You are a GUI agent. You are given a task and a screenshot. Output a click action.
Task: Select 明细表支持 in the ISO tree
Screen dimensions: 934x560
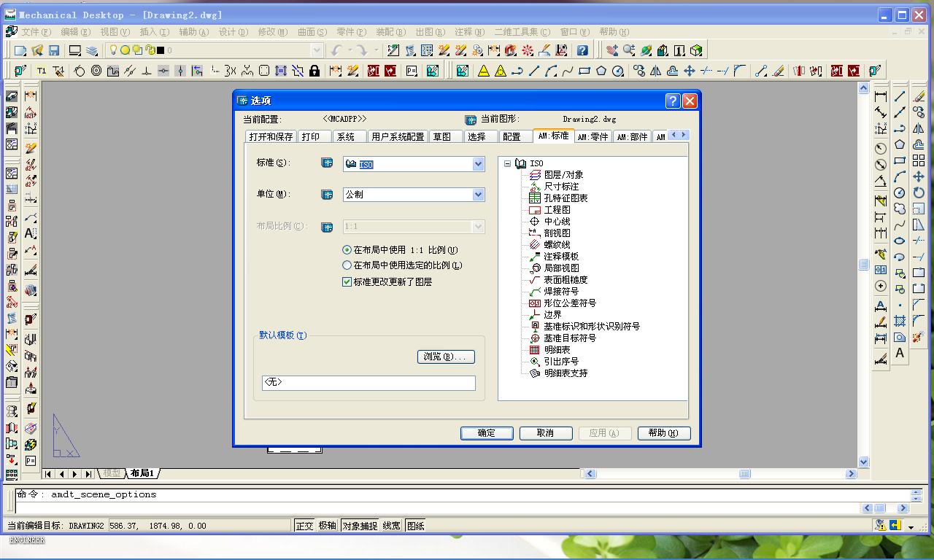pos(566,373)
